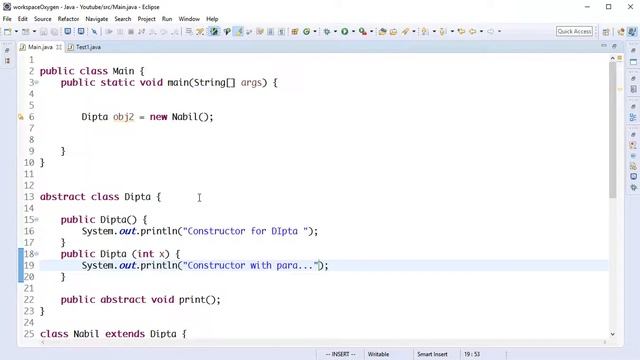Restore the left minimized view stack

click(7, 51)
